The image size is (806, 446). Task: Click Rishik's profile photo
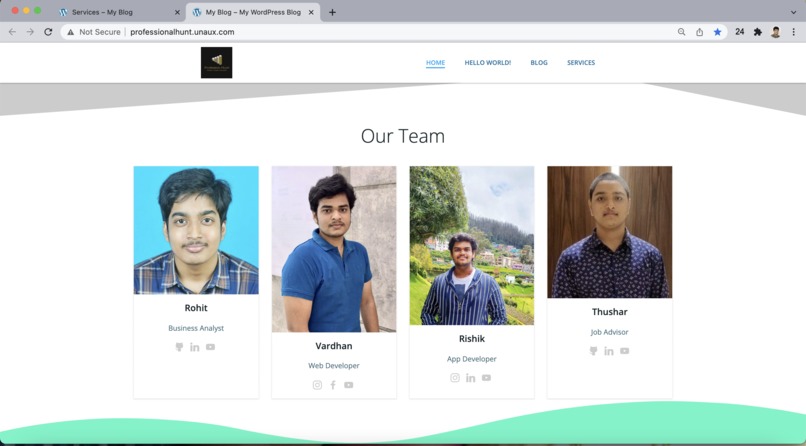pos(471,246)
